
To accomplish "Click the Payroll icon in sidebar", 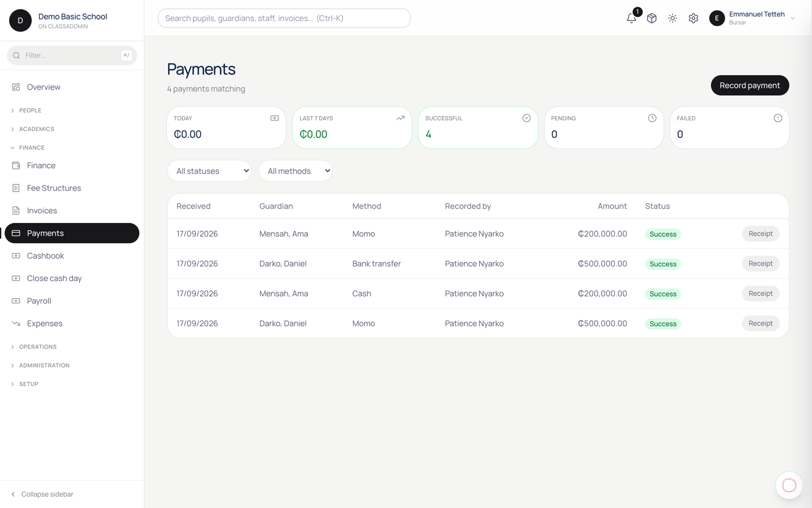I will click(x=16, y=301).
